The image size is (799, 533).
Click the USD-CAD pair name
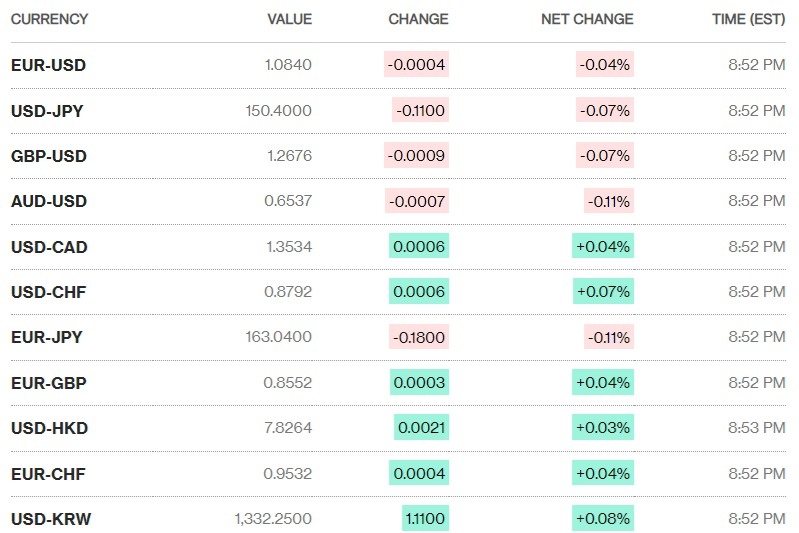48,246
